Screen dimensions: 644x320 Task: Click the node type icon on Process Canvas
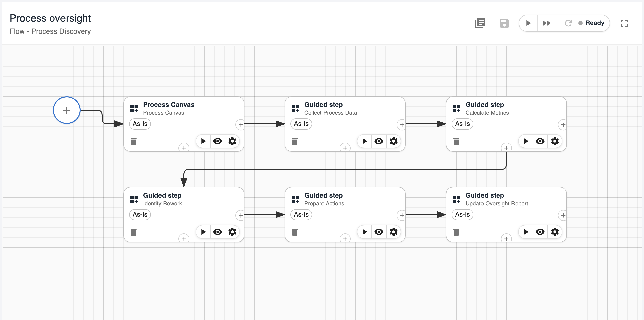click(134, 109)
